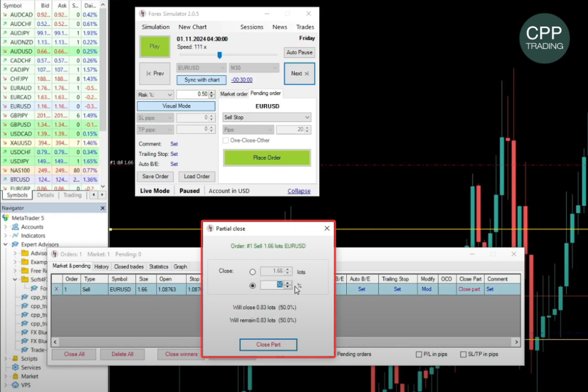Screen dimensions: 588x392
Task: Click the green Place Order button
Action: pos(266,157)
